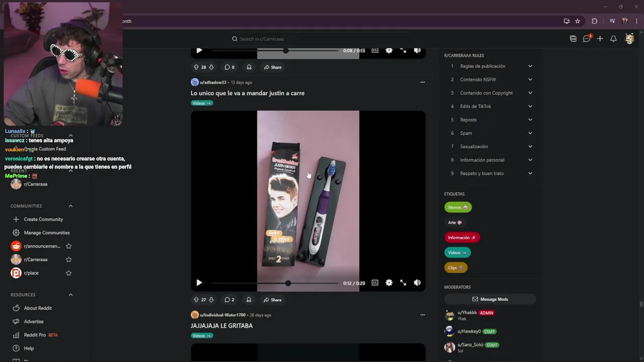
Task: Favorite r/Carreraaa in communities list
Action: (69, 259)
